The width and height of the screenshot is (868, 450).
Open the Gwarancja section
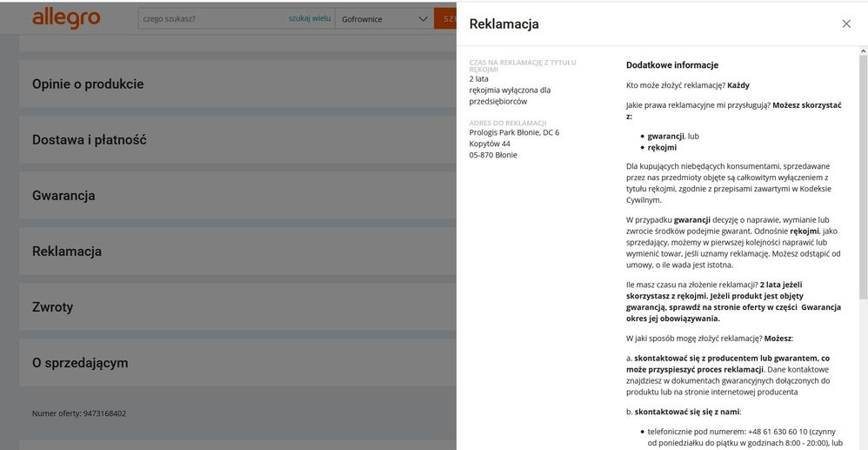[63, 196]
